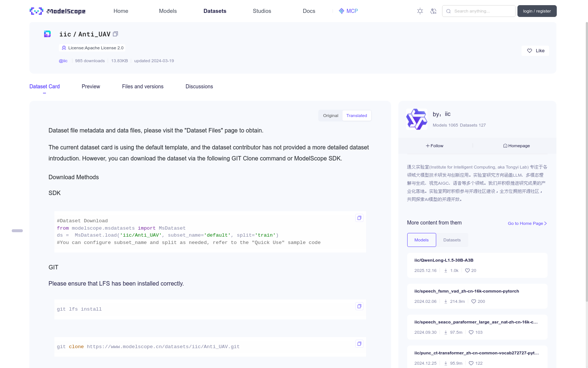Click the plus icon on Follow

click(x=428, y=146)
